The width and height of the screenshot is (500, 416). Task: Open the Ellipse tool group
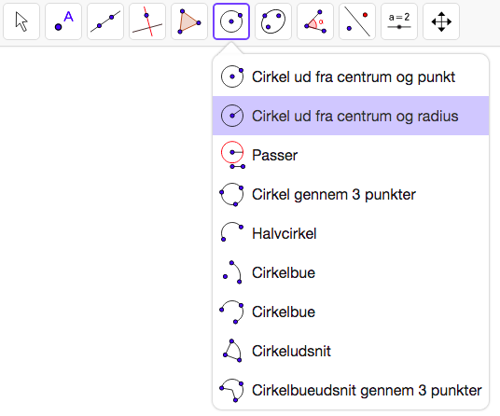pos(273,22)
